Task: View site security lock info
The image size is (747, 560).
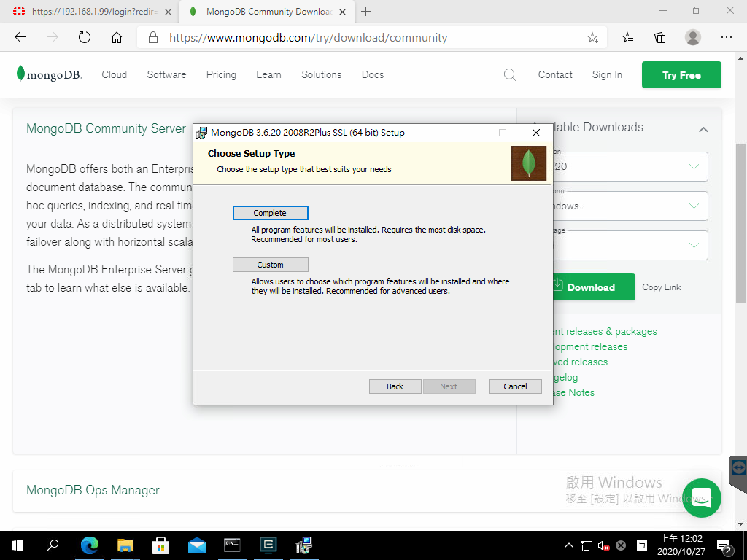Action: [x=153, y=37]
